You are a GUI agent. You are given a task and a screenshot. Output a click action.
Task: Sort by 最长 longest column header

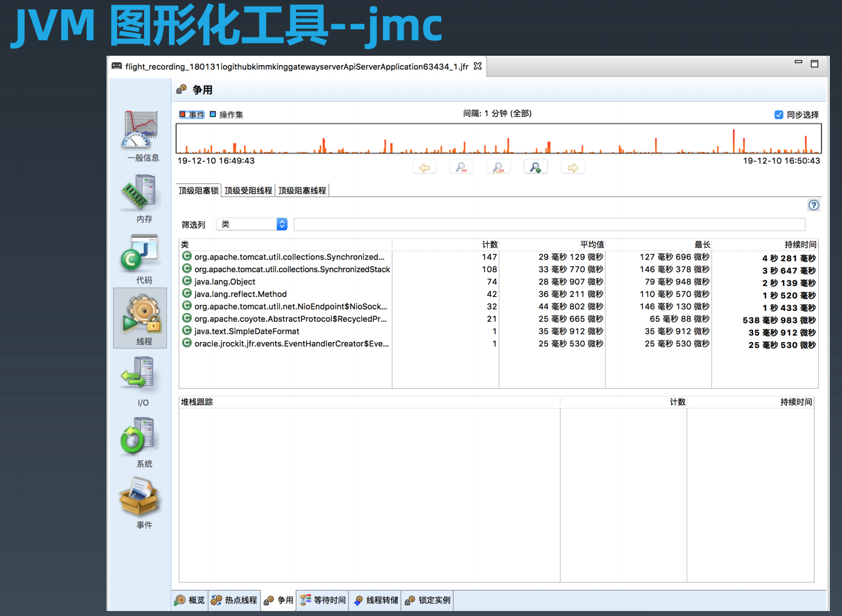(659, 245)
